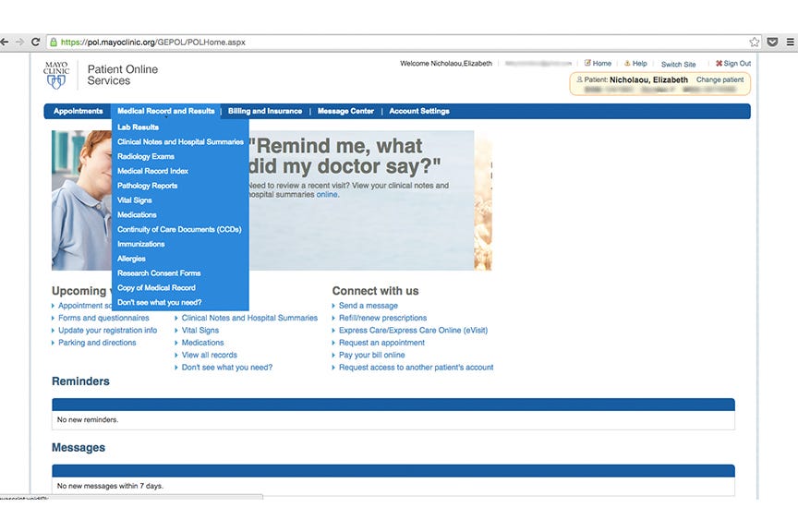
Task: Click 'No new messages within 7 days.' text
Action: coord(110,486)
